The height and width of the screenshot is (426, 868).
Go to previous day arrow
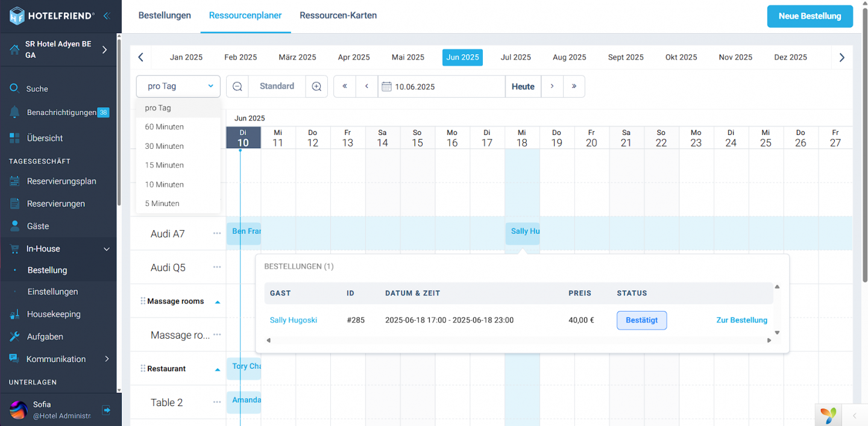pos(366,86)
